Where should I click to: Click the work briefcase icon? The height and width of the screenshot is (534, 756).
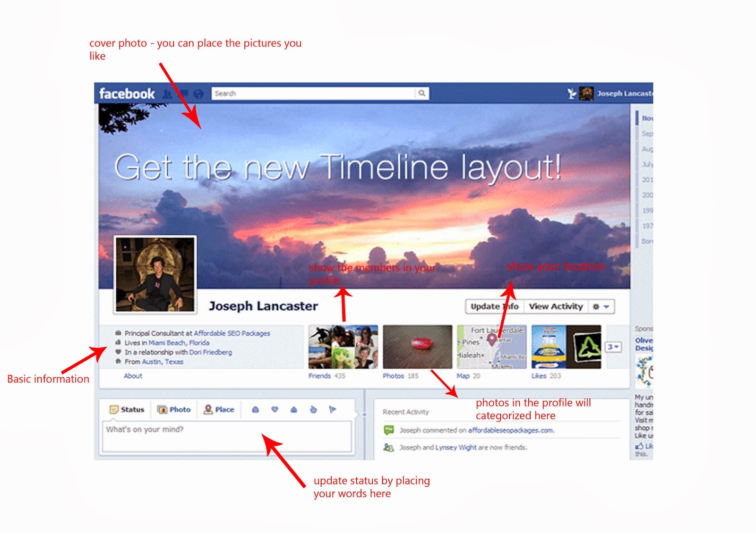pos(118,333)
